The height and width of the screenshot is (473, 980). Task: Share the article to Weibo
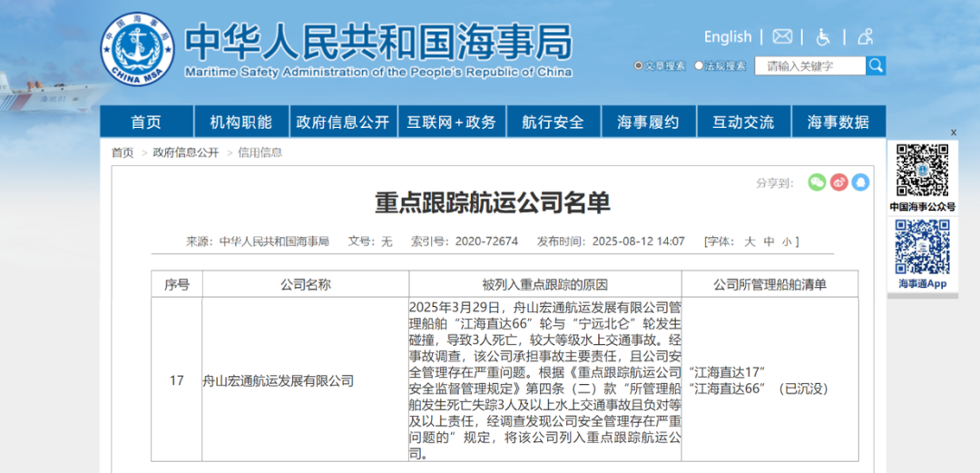coord(838,182)
